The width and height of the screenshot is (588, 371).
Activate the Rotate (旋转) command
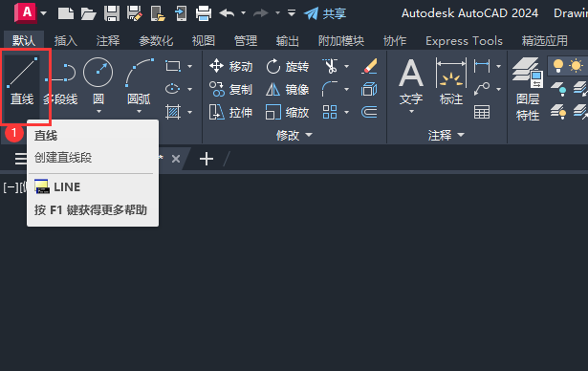[x=287, y=66]
